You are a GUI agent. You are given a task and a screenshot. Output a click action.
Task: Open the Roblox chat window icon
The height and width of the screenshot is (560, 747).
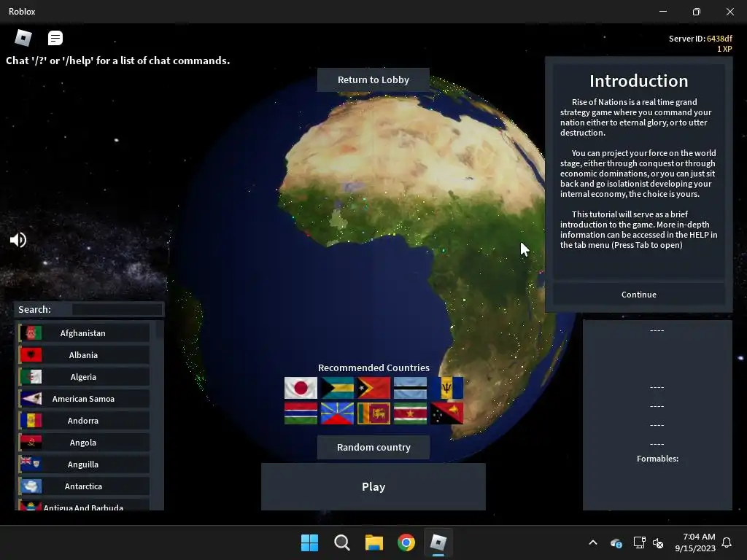pyautogui.click(x=55, y=38)
